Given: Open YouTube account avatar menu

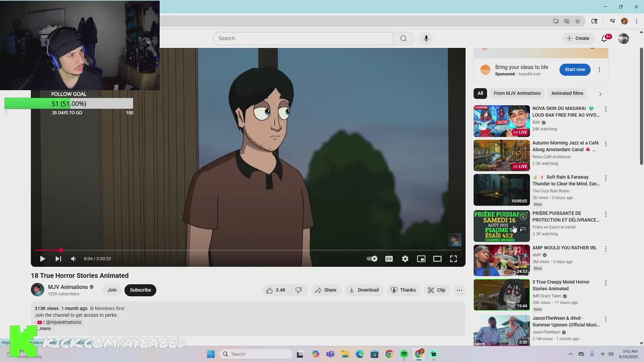Looking at the screenshot, I should (623, 38).
